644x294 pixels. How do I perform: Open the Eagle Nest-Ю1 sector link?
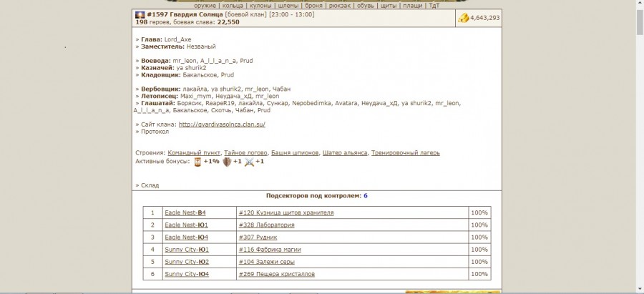pyautogui.click(x=187, y=225)
